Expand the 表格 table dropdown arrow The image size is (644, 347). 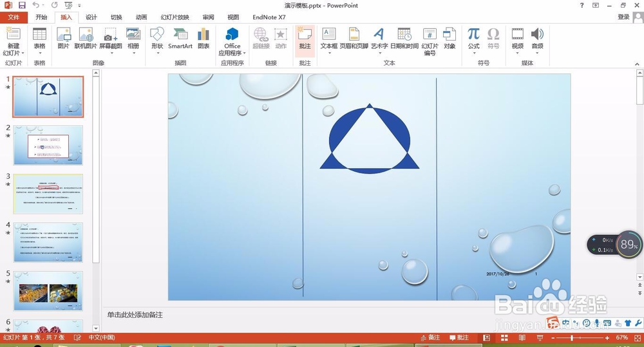pos(40,53)
